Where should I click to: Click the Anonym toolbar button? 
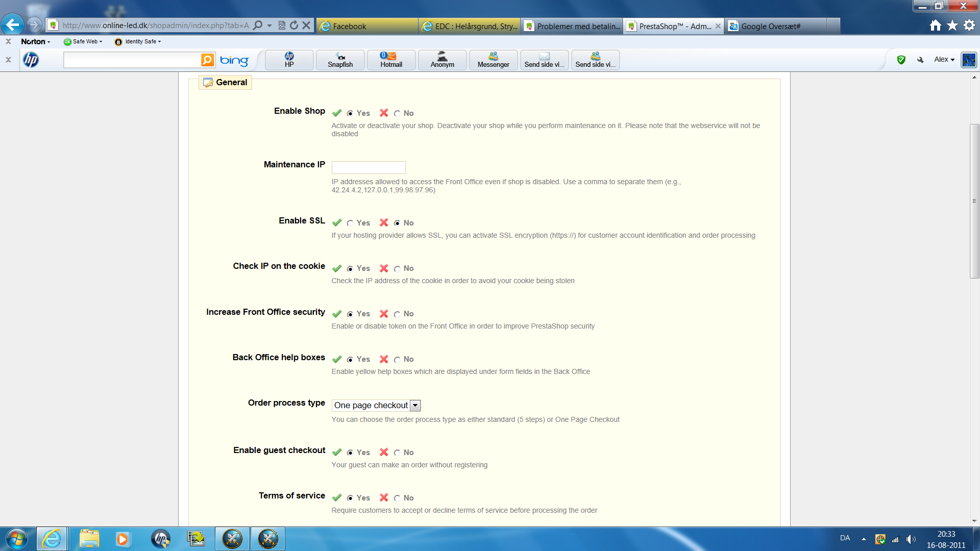(x=443, y=60)
